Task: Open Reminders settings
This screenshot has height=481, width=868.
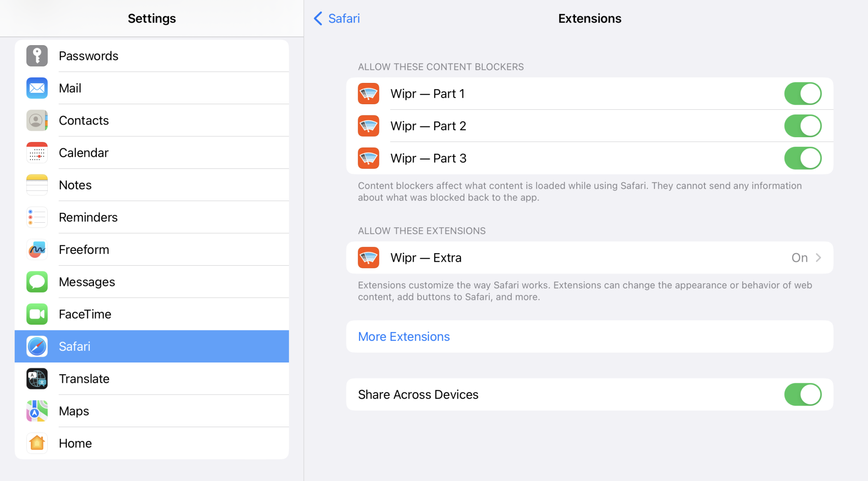Action: pos(152,217)
